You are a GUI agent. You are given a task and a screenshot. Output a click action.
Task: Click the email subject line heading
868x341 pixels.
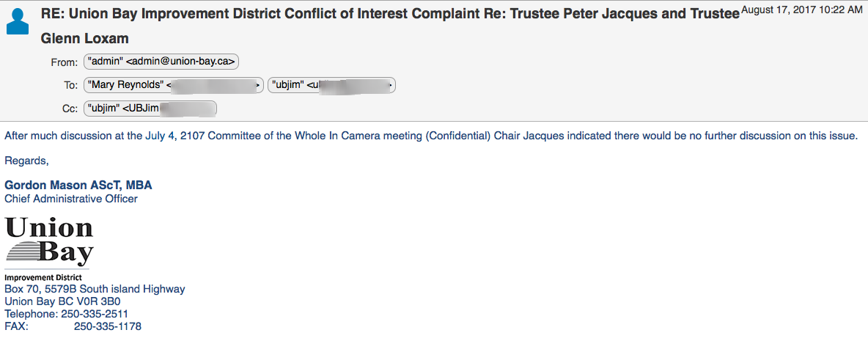(x=389, y=13)
